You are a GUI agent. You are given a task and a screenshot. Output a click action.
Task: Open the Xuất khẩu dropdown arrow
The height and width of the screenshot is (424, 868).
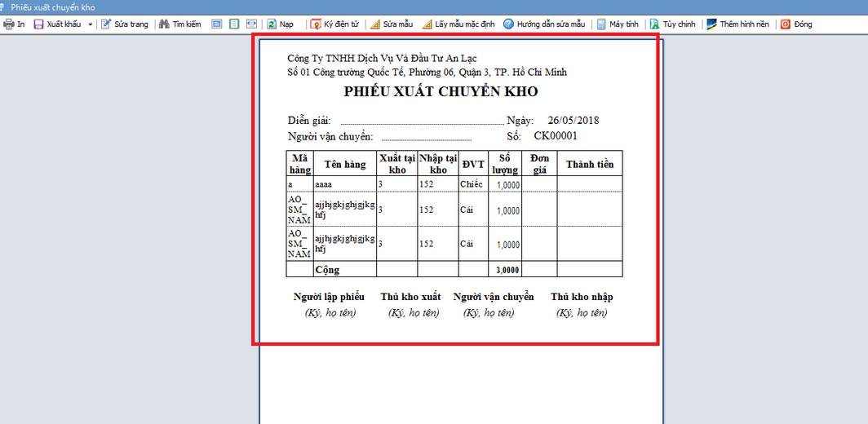click(91, 24)
